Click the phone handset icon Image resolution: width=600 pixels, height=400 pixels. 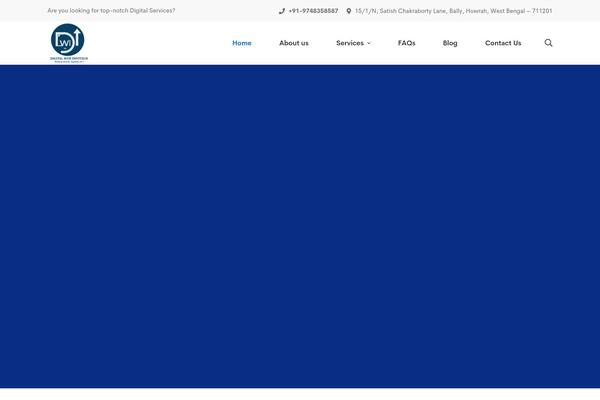[282, 11]
